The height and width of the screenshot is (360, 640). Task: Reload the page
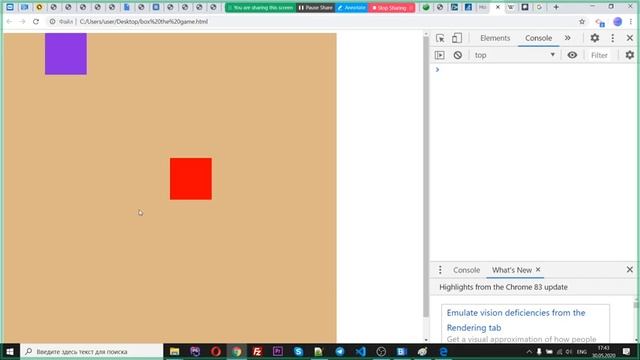pos(36,22)
